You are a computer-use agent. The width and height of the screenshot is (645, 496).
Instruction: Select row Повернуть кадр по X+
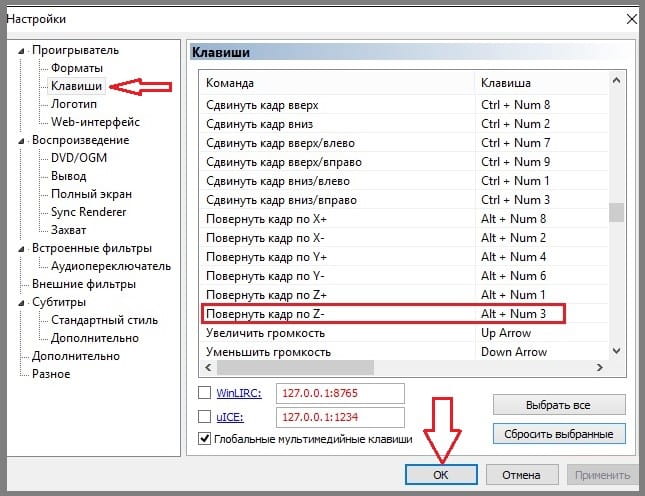(x=404, y=219)
